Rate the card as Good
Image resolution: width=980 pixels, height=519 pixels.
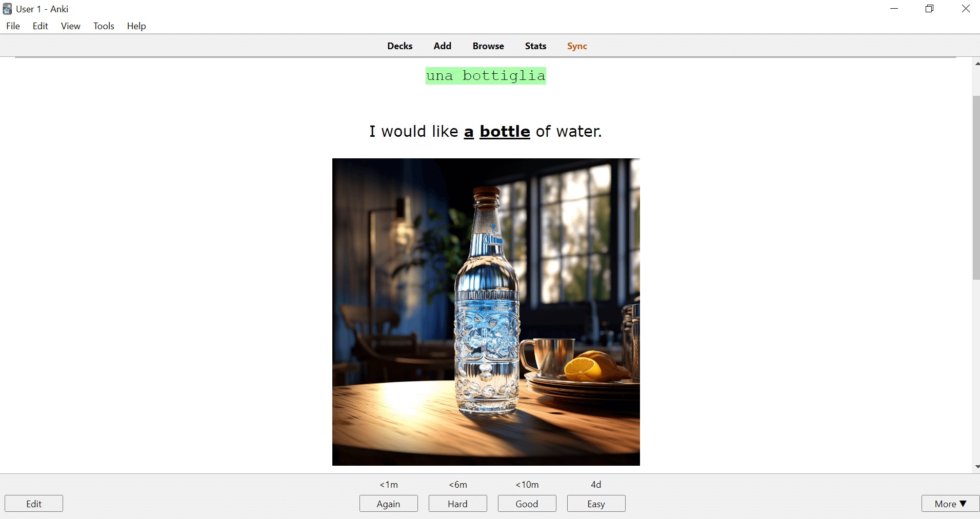point(527,504)
